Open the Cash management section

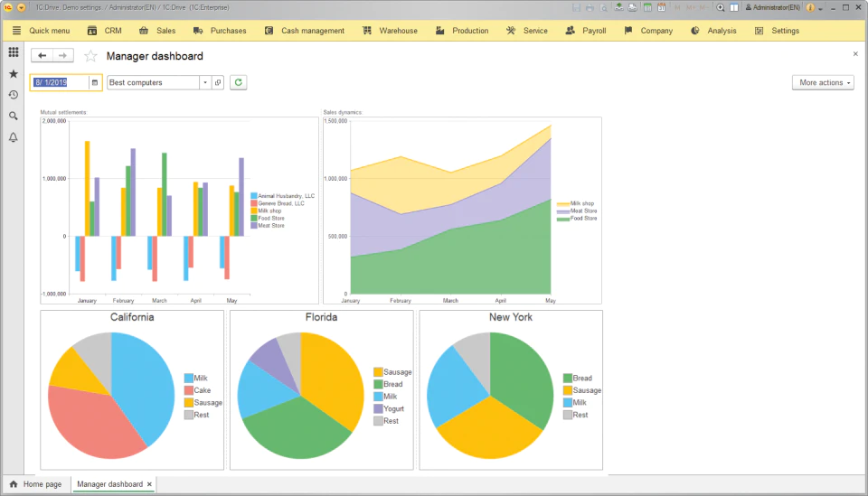click(x=305, y=31)
